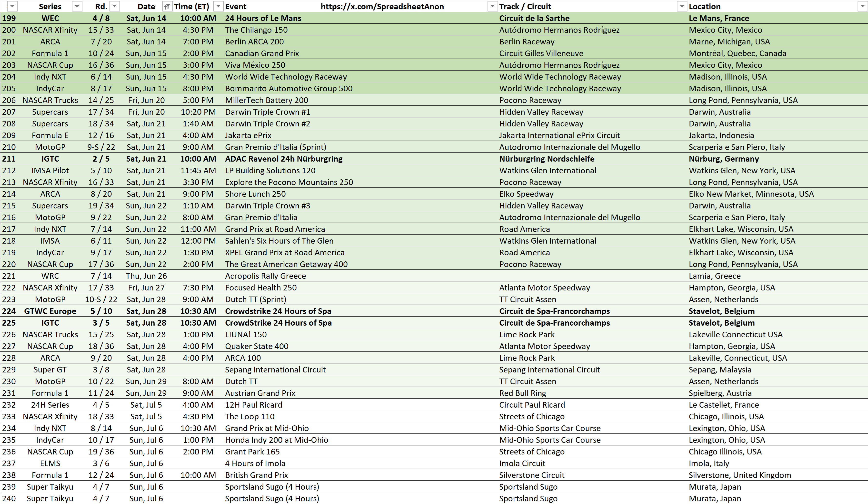This screenshot has width=868, height=504.
Task: Open the Event column filter dropdown
Action: pos(493,6)
